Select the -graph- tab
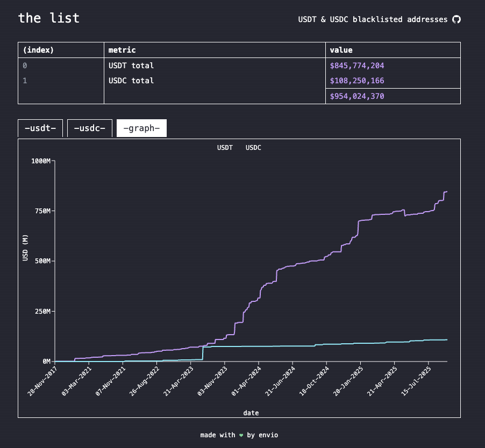Viewport: 485px width, 448px height. [141, 128]
